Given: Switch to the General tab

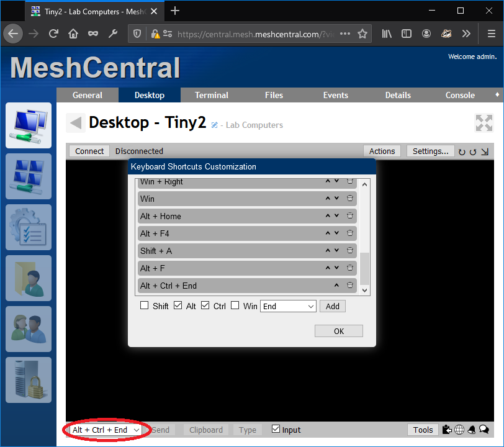Looking at the screenshot, I should click(88, 95).
